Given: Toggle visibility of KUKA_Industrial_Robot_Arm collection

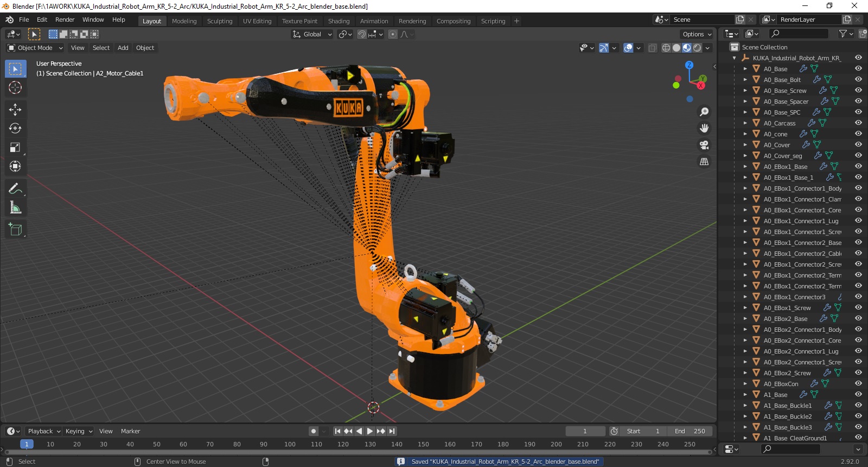Looking at the screenshot, I should [x=858, y=58].
